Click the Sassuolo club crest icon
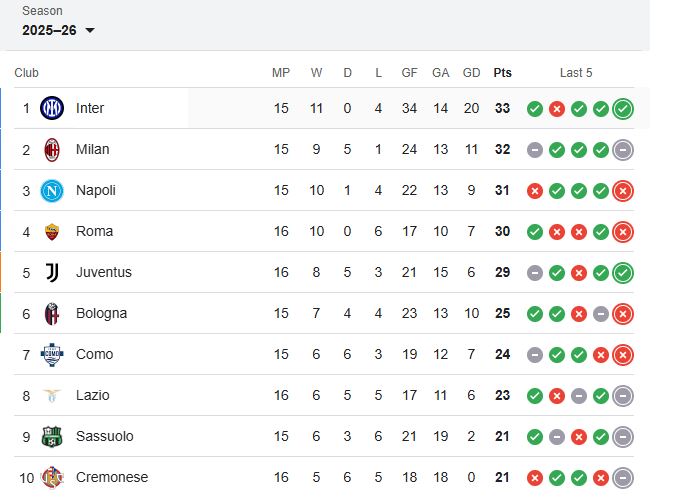The height and width of the screenshot is (497, 673). 51,436
